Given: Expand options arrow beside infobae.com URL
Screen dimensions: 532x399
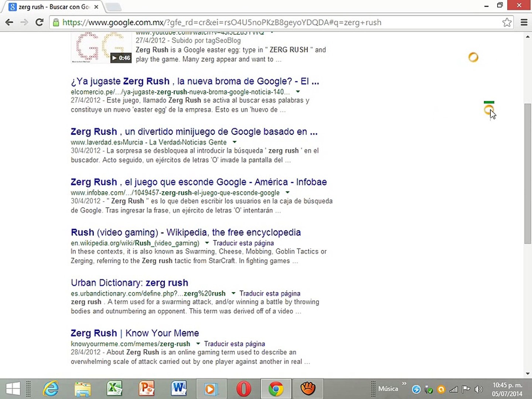Looking at the screenshot, I should click(x=287, y=192).
